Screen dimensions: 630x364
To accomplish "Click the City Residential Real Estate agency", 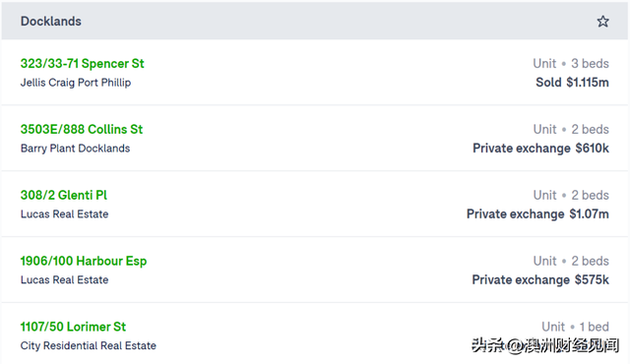I will (x=89, y=345).
